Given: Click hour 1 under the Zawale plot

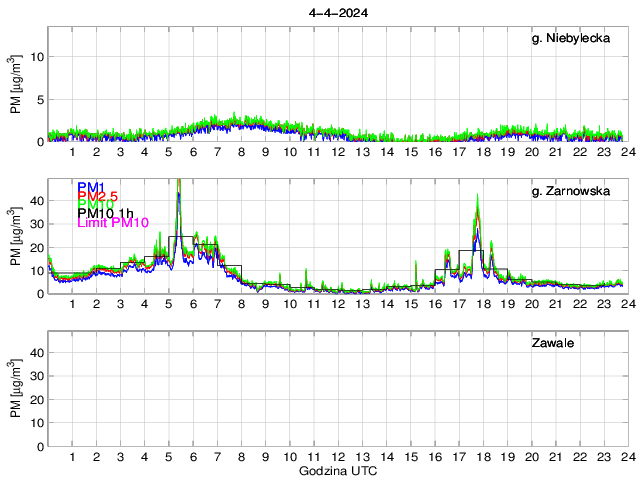Looking at the screenshot, I should point(72,457).
